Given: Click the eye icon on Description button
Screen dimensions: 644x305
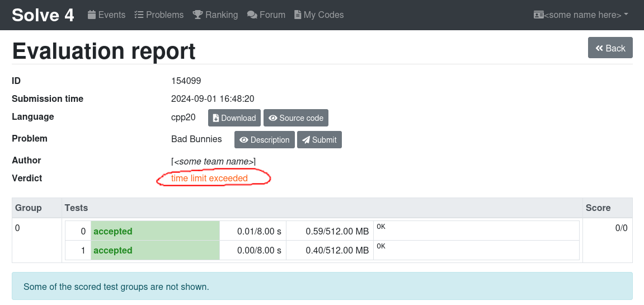Looking at the screenshot, I should 243,140.
